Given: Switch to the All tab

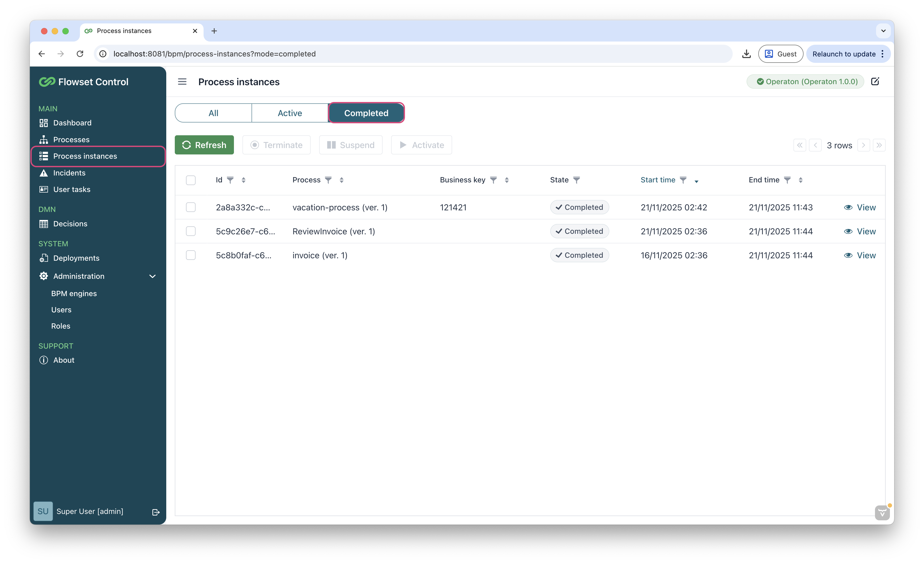Looking at the screenshot, I should pyautogui.click(x=213, y=113).
